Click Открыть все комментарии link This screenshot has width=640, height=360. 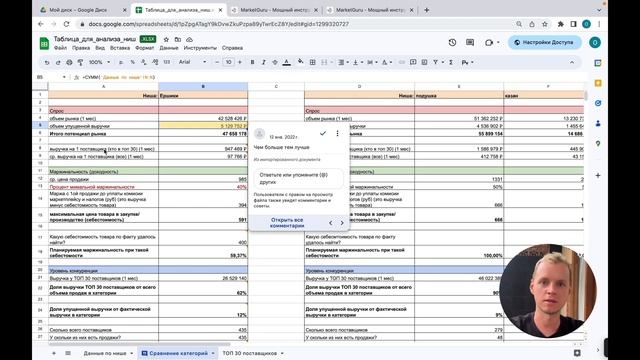287,222
